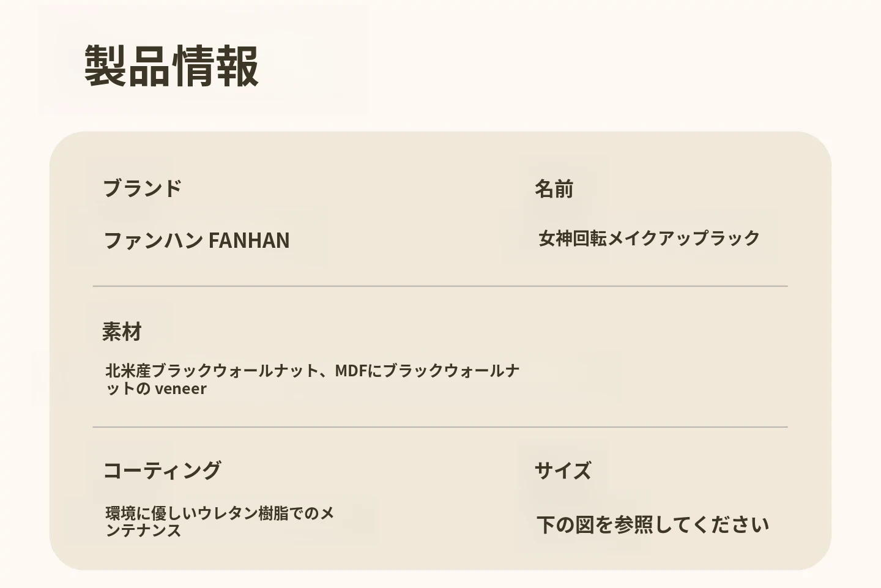Select the コーティング label
The height and width of the screenshot is (588, 881).
click(162, 471)
